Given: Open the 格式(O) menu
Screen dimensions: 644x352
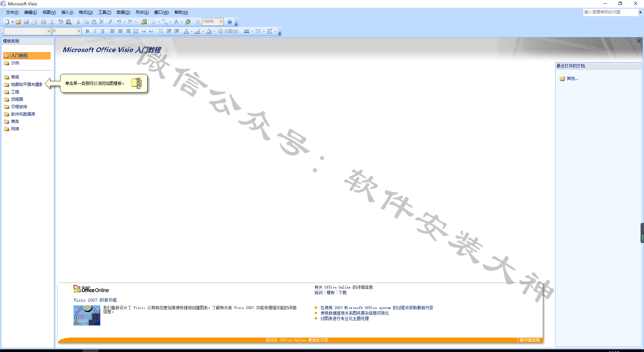Looking at the screenshot, I should point(86,12).
